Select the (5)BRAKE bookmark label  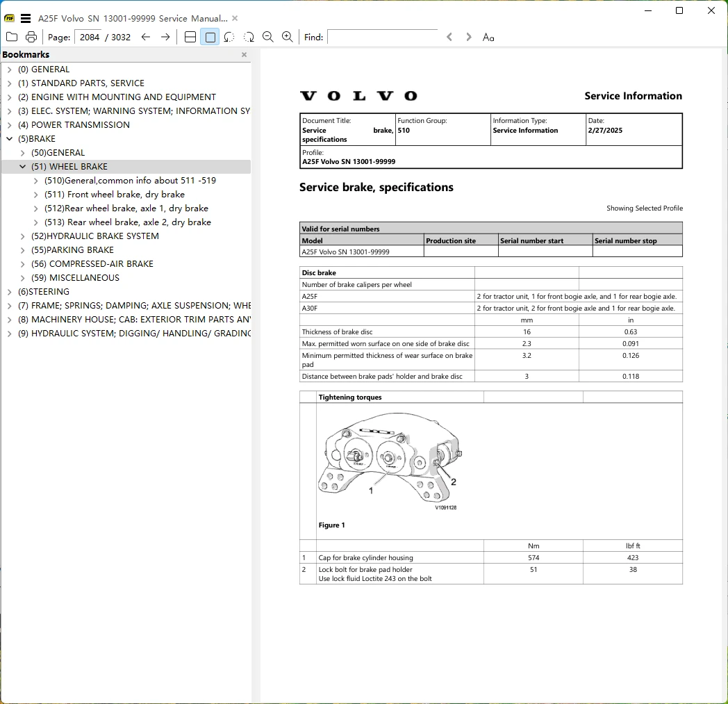[37, 139]
